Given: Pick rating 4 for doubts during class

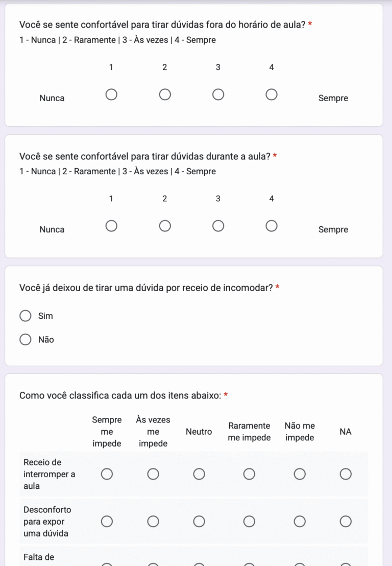Looking at the screenshot, I should (x=272, y=226).
